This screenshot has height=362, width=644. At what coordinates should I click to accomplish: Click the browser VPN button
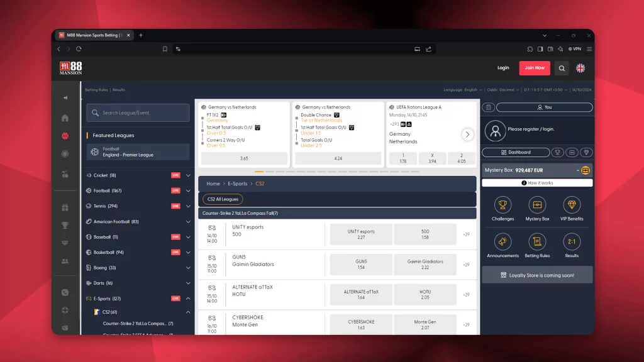(x=575, y=49)
